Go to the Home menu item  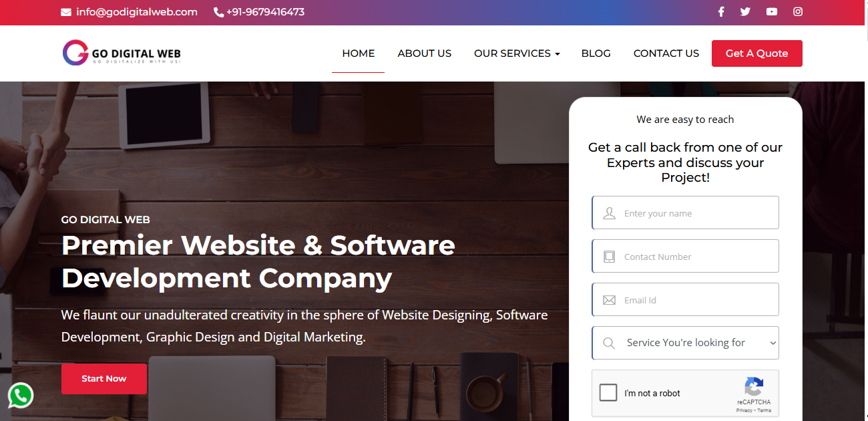359,53
